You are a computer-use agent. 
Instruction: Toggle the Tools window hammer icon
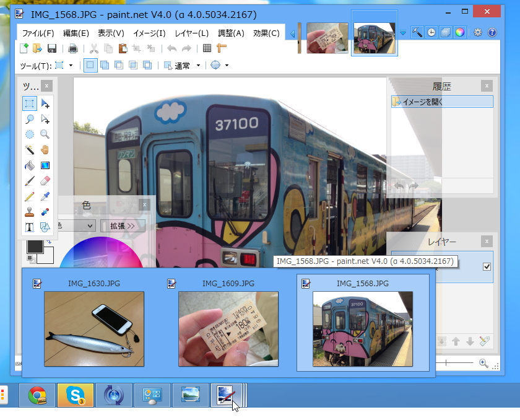tap(417, 32)
